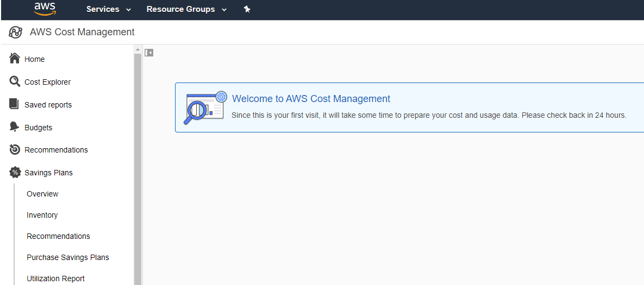
Task: Collapse the sidebar with the panel toggle
Action: point(149,53)
